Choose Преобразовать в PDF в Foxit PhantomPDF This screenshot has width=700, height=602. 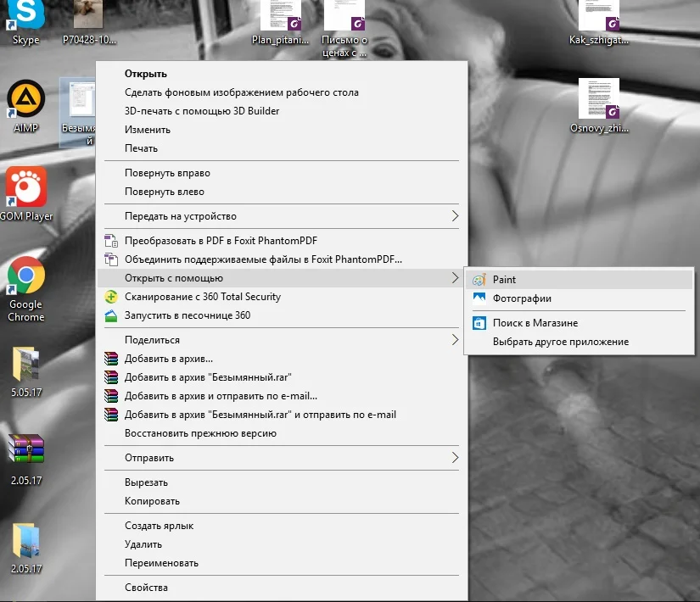[x=282, y=241]
